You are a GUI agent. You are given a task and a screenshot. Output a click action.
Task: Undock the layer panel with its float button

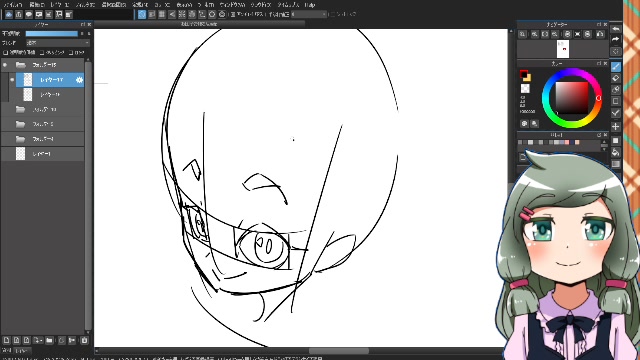[x=83, y=24]
